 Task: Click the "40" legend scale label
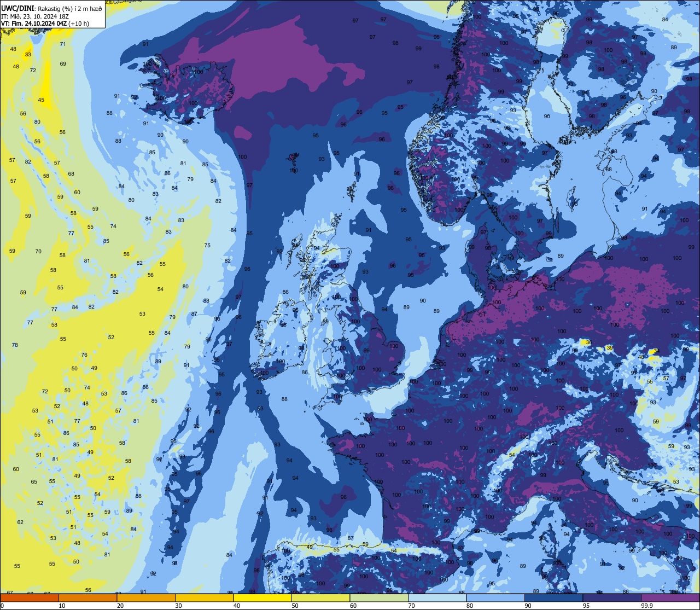pos(237,606)
